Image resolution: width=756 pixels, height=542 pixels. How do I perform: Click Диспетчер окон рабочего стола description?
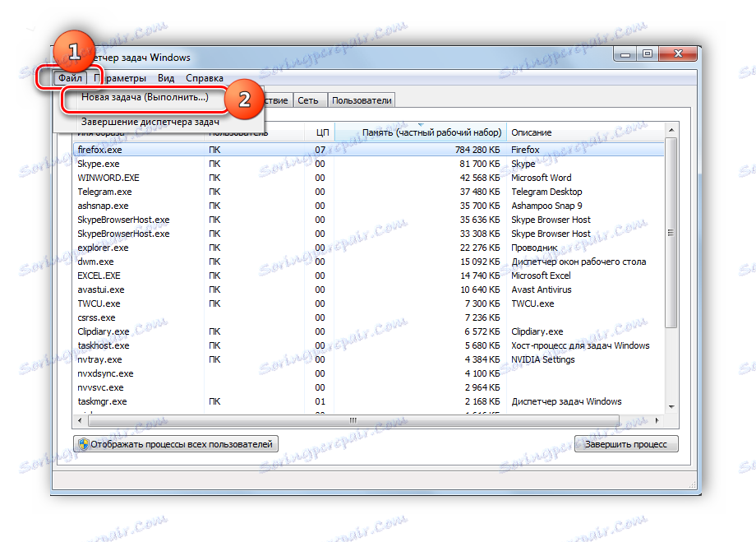[579, 262]
